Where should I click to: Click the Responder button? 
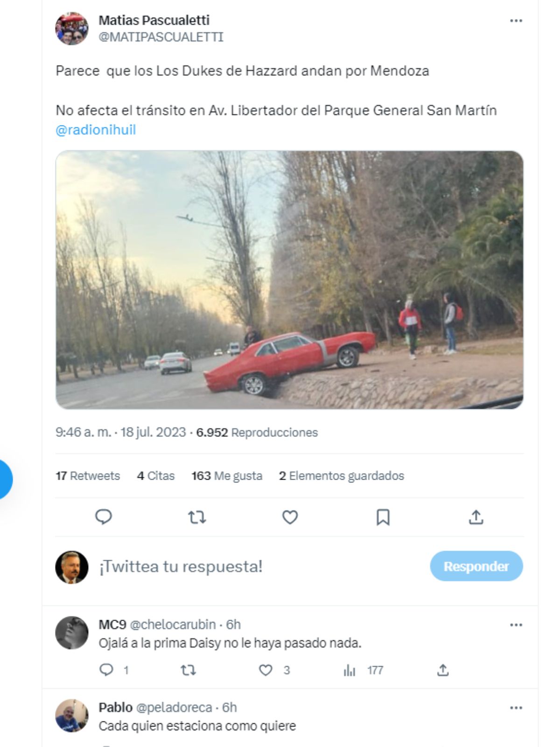[x=476, y=566]
